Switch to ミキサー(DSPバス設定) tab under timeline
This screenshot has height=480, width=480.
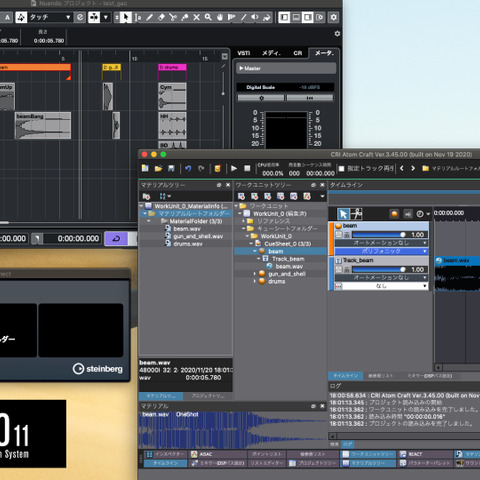pyautogui.click(x=430, y=376)
